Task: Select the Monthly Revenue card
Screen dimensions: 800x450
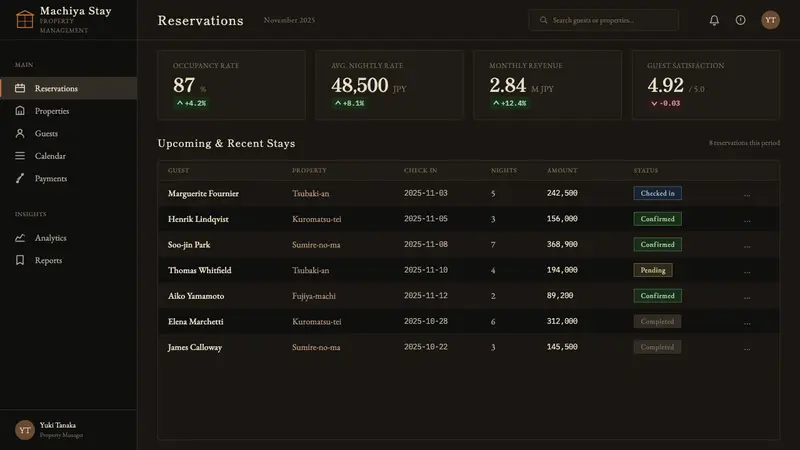Action: (x=547, y=85)
